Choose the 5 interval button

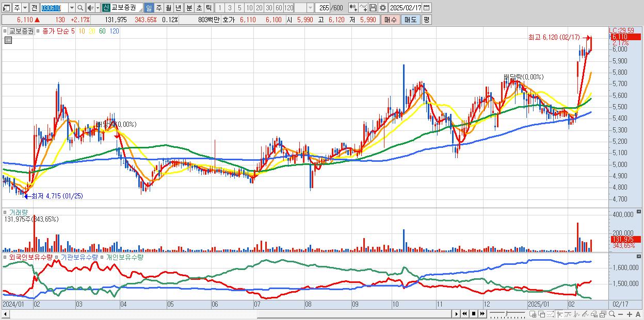(239, 8)
